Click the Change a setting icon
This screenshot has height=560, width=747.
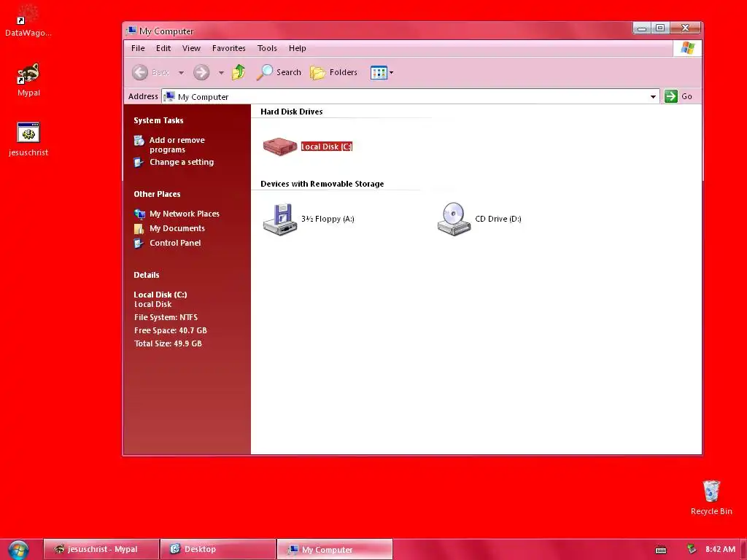[139, 163]
